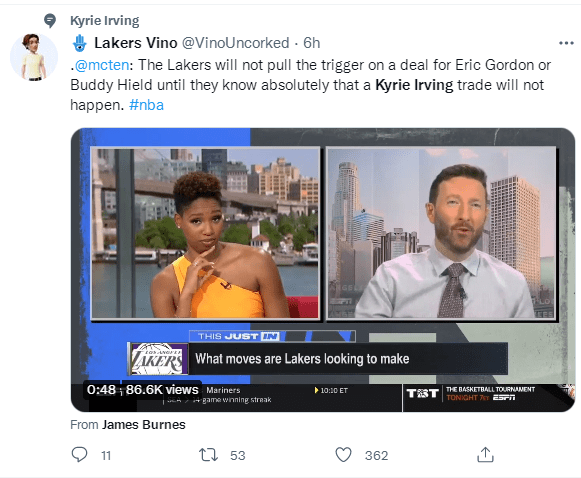Click the 0:48 video duration badge
Viewport: 581px width, 478px height.
click(x=101, y=389)
